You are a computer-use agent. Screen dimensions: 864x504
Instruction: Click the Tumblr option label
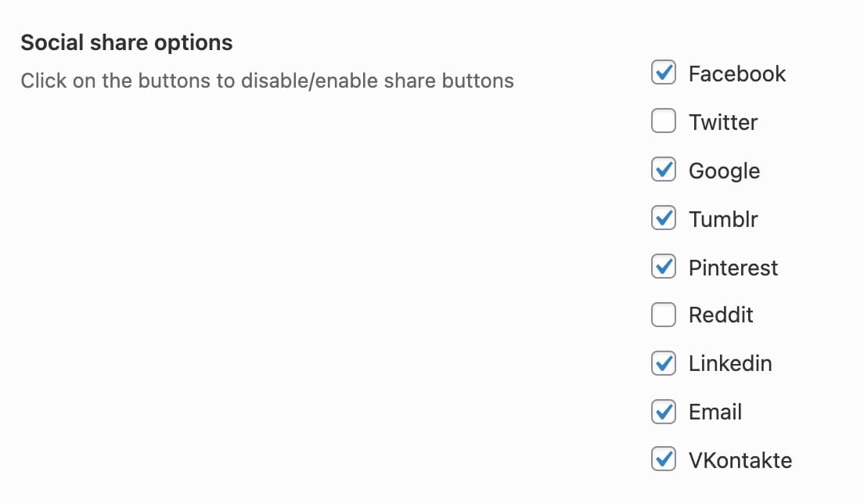tap(723, 219)
